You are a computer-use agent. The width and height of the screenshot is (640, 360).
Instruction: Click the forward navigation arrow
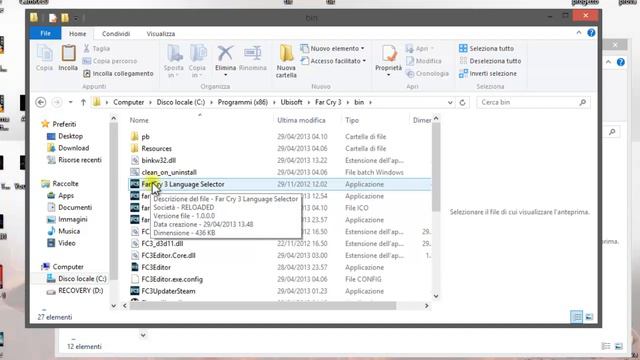click(x=57, y=102)
